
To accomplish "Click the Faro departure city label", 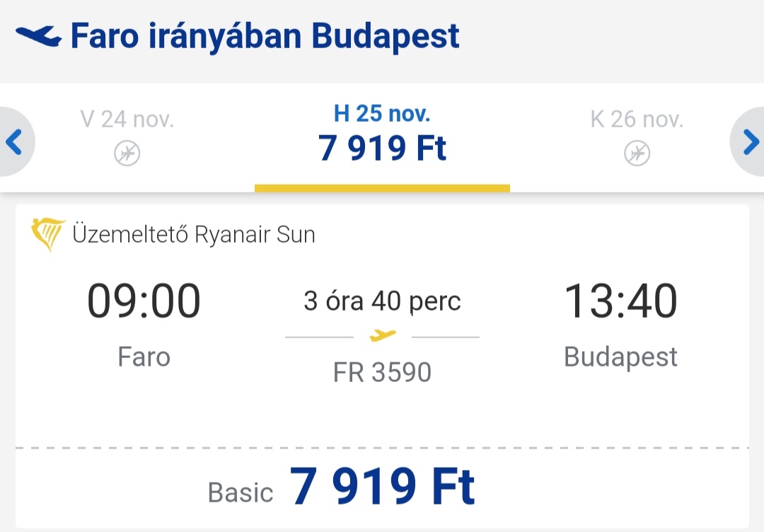I will (144, 357).
